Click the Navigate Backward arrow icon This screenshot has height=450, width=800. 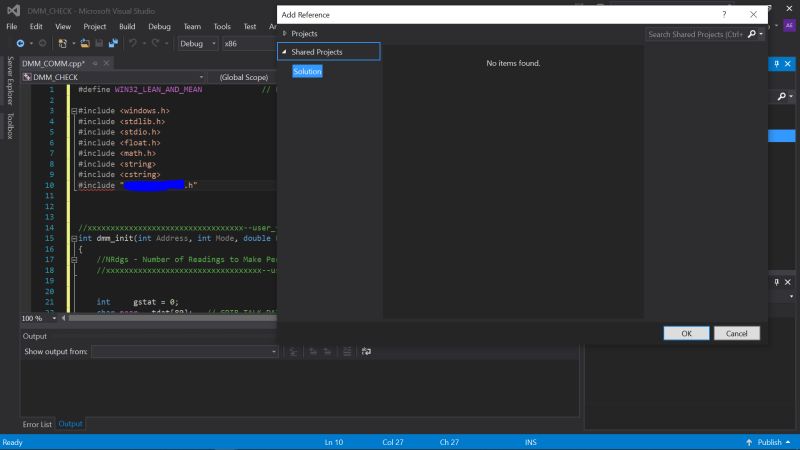coord(20,44)
